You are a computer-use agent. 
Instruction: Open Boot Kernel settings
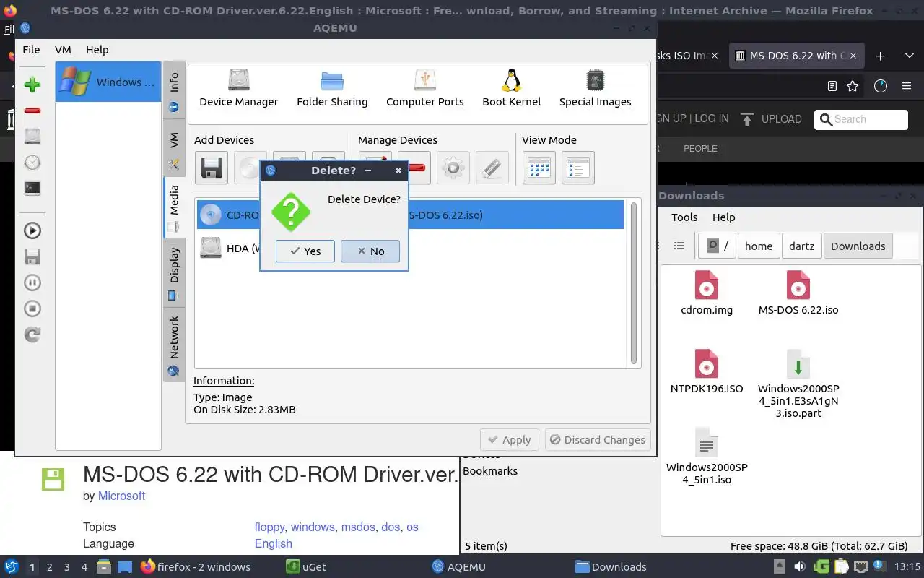512,88
